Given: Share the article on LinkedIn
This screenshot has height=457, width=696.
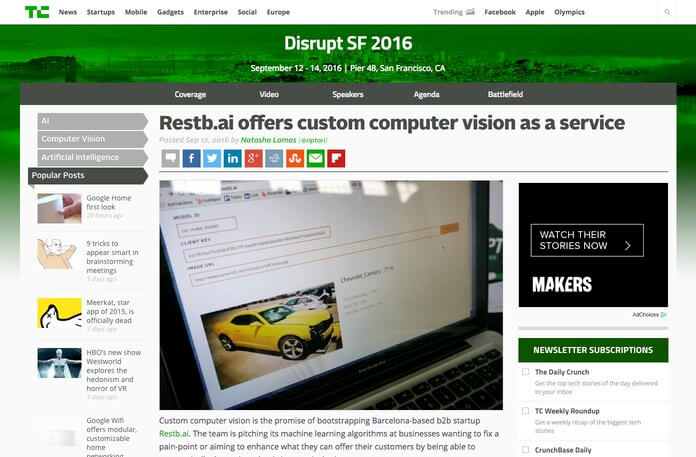Looking at the screenshot, I should coord(233,158).
